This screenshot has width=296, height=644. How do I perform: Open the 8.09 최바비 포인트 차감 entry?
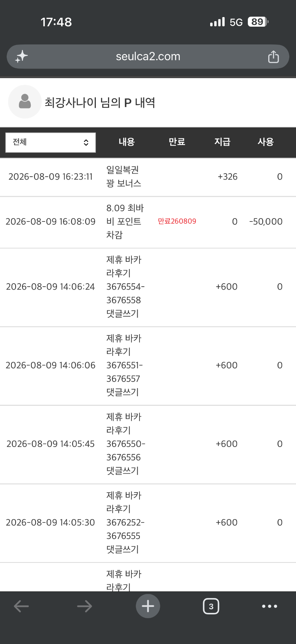tap(125, 221)
